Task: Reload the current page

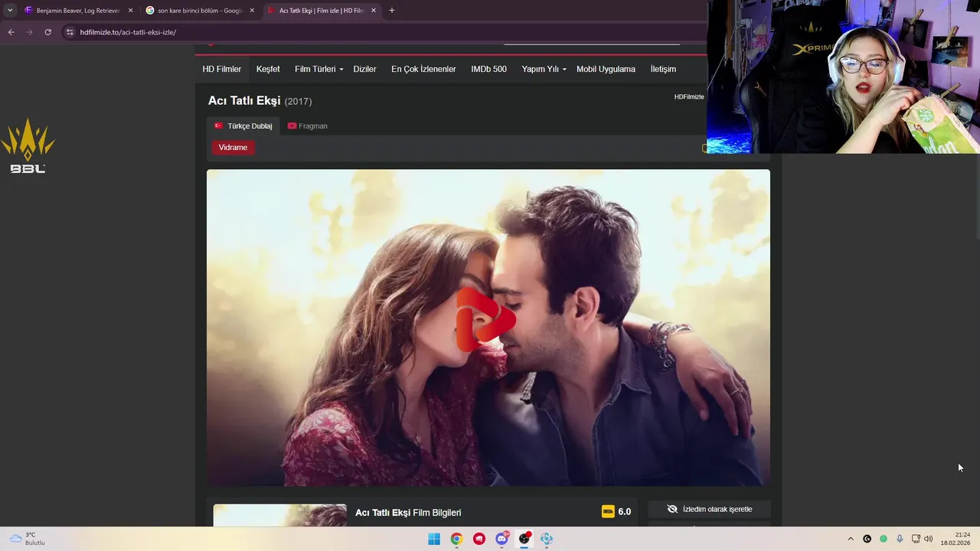Action: [x=47, y=32]
